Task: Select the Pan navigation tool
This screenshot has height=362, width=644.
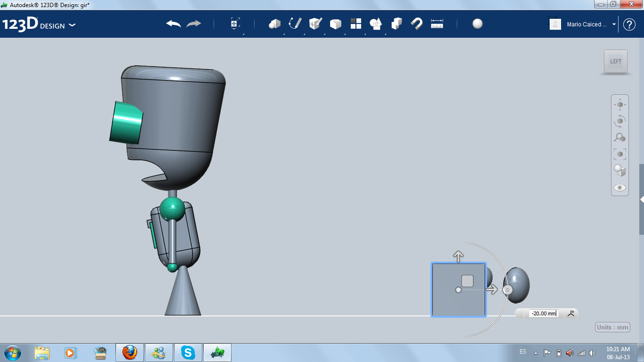Action: pos(620,104)
